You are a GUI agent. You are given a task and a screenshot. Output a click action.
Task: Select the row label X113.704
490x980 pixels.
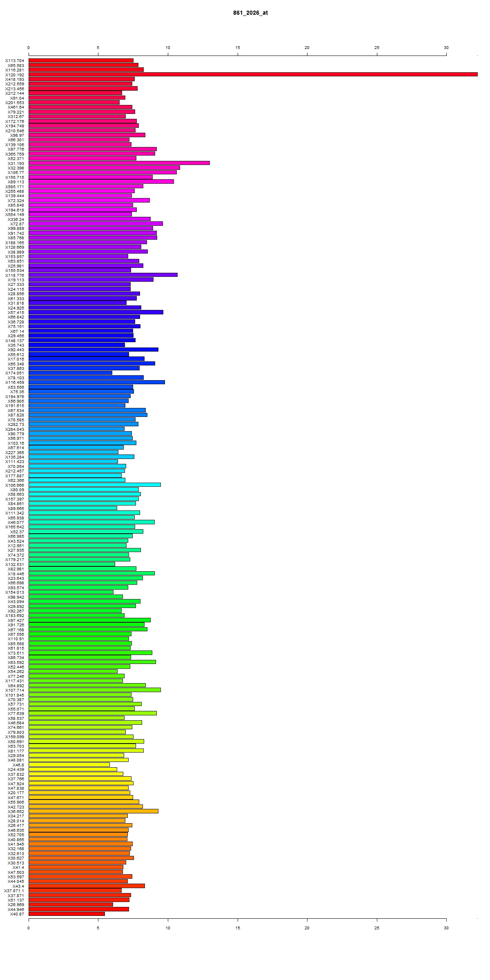pyautogui.click(x=15, y=60)
